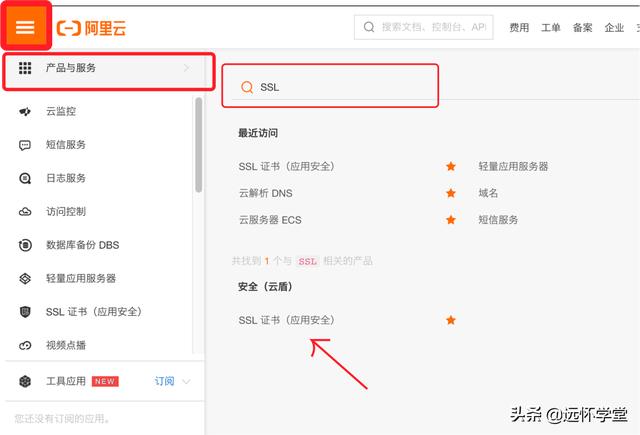Click the SSL 证书 shield icon in sidebar
Image resolution: width=640 pixels, height=435 pixels.
point(25,312)
